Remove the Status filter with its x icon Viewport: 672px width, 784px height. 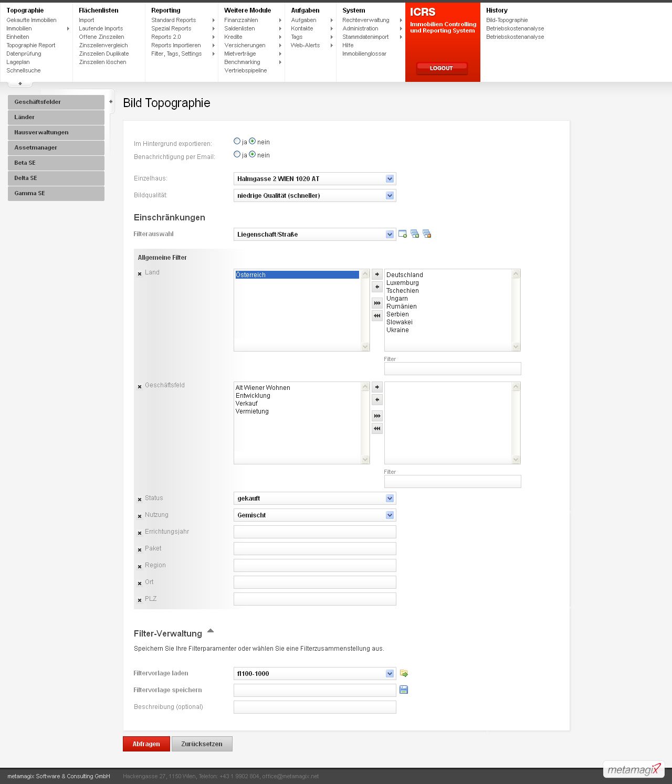pyautogui.click(x=140, y=500)
